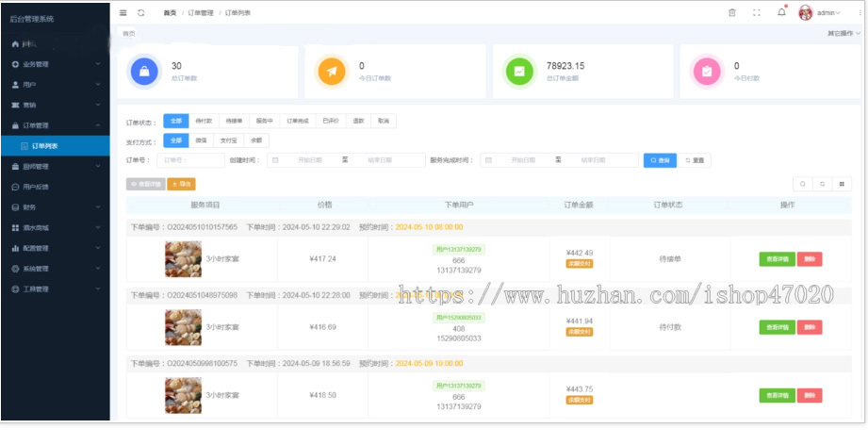Screen dimensions: 868x445
Task: Click the home icon in the sidebar
Action: tap(15, 43)
